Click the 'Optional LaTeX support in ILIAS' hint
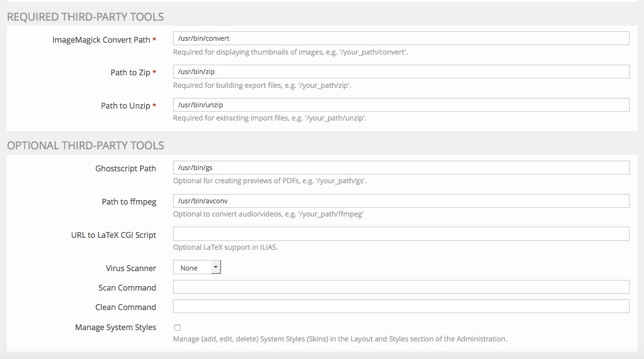Viewport: 644px width, 359px height. tap(225, 247)
